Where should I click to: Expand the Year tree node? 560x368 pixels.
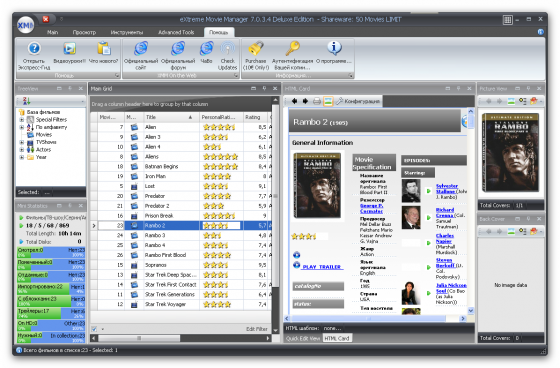(x=22, y=157)
